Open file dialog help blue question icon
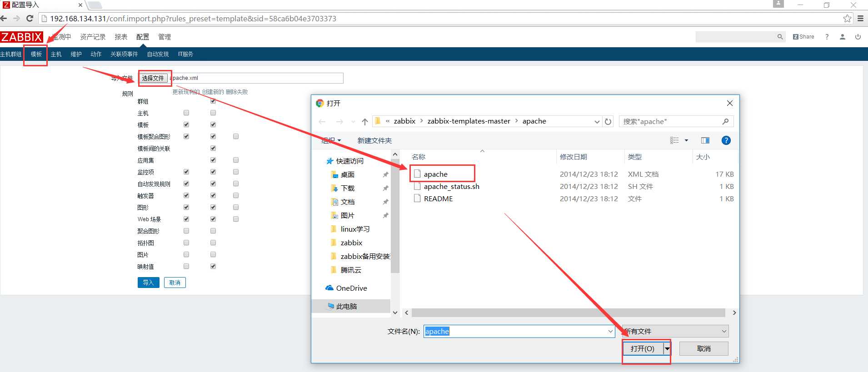Viewport: 868px width, 372px height. click(x=726, y=140)
